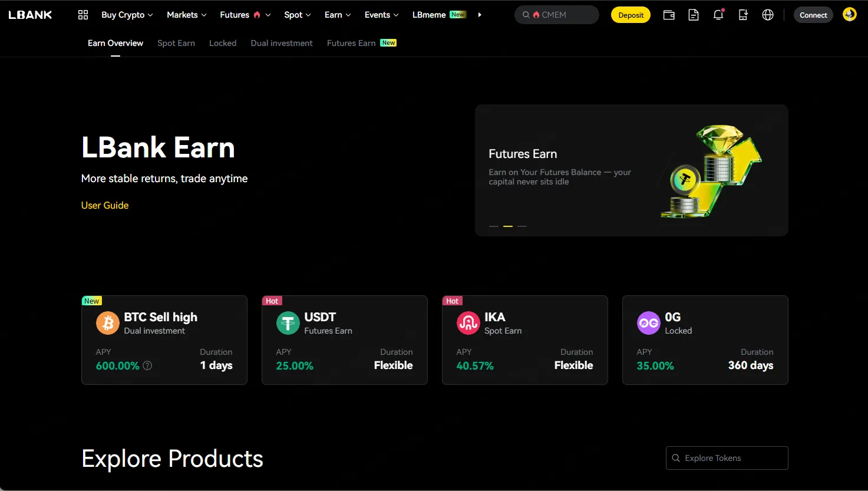Switch to the Dual investment tab
This screenshot has height=491, width=868.
[x=282, y=43]
